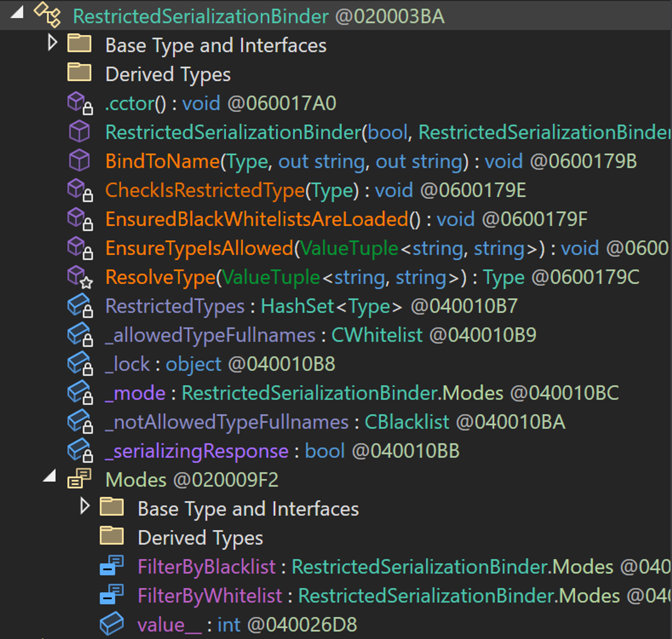Select the _allowedTypeFullnames field
This screenshot has width=672, height=639.
210,335
